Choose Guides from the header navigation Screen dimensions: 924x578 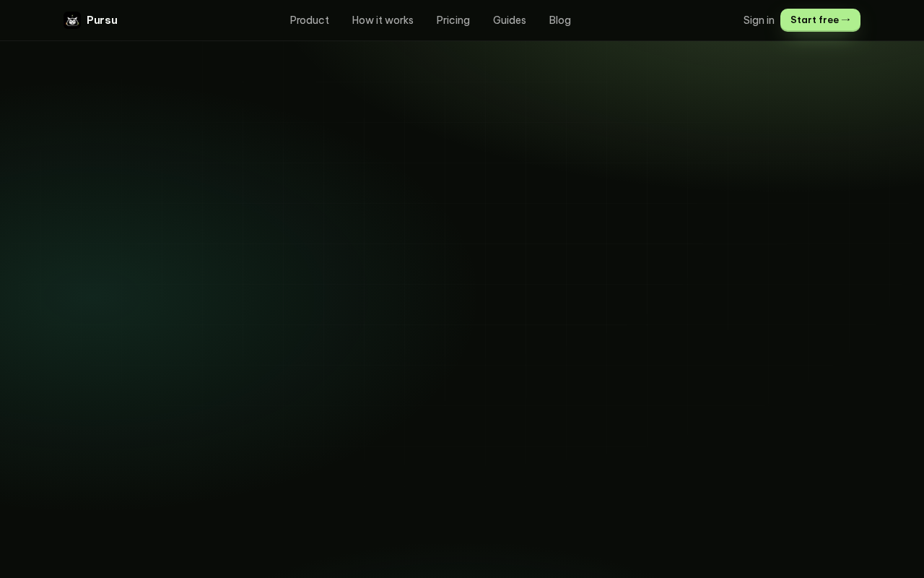pos(510,20)
